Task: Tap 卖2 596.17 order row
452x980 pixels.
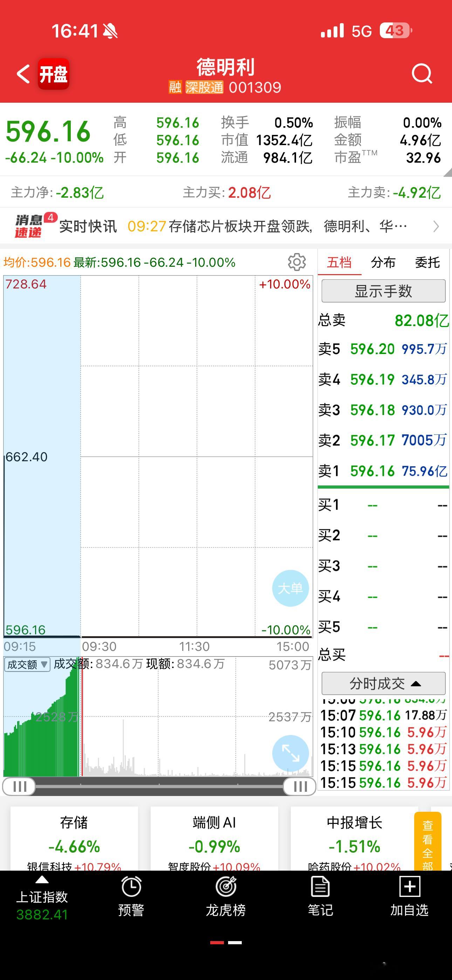Action: [x=383, y=440]
